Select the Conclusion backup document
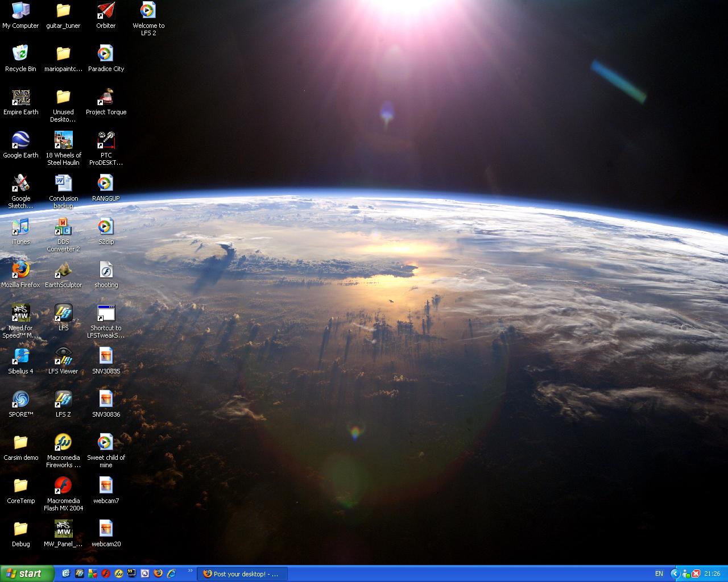Screen dimensions: 728x582 [x=63, y=192]
